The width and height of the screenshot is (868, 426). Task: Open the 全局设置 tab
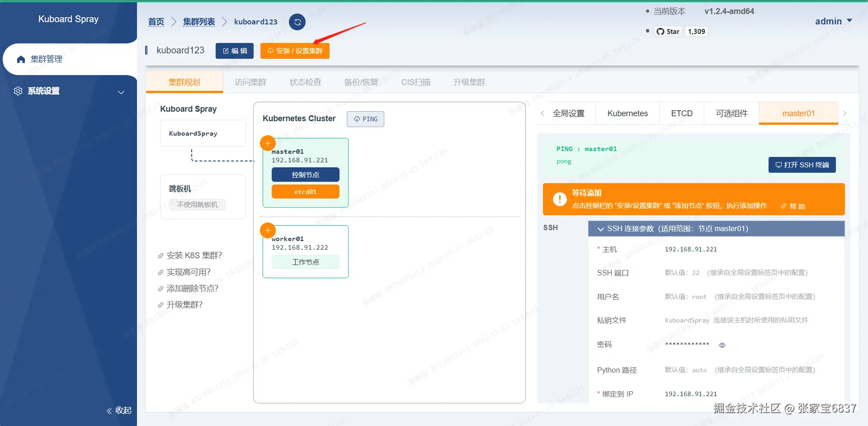pyautogui.click(x=569, y=114)
